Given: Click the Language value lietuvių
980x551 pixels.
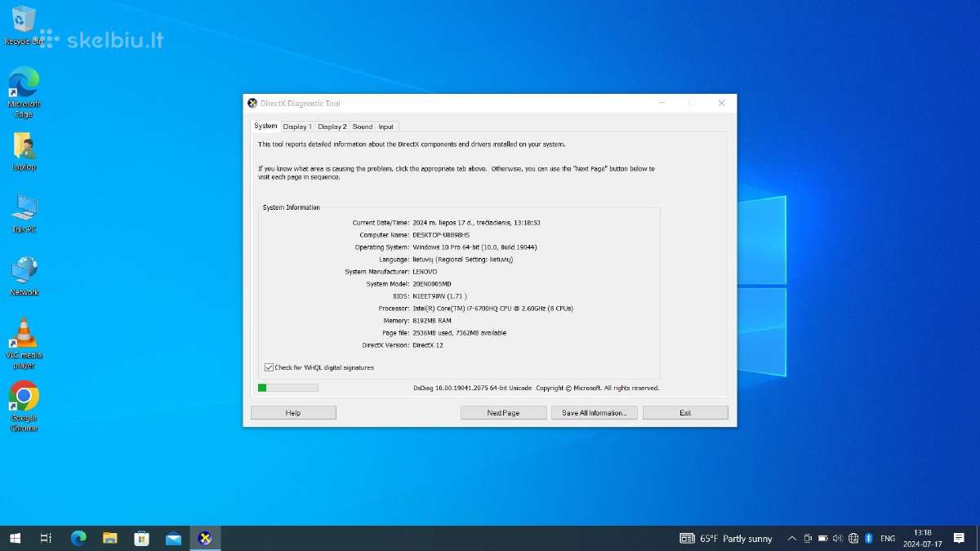Looking at the screenshot, I should (x=463, y=260).
